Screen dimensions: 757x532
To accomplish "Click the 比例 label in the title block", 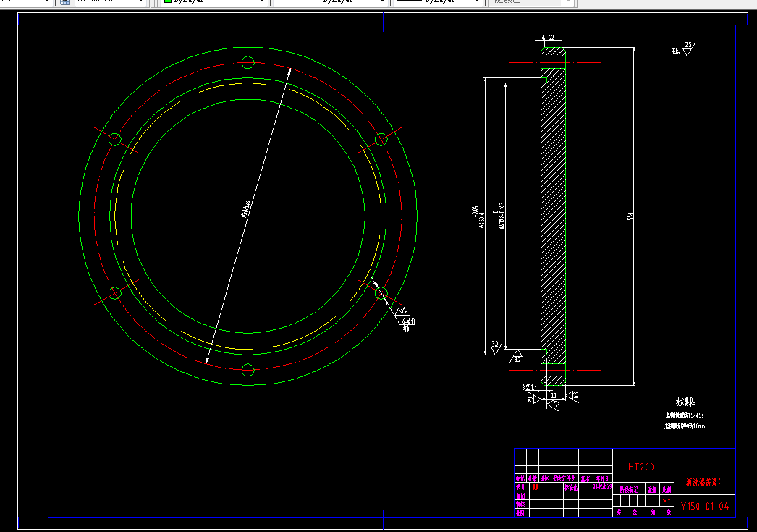I will 667,489.
